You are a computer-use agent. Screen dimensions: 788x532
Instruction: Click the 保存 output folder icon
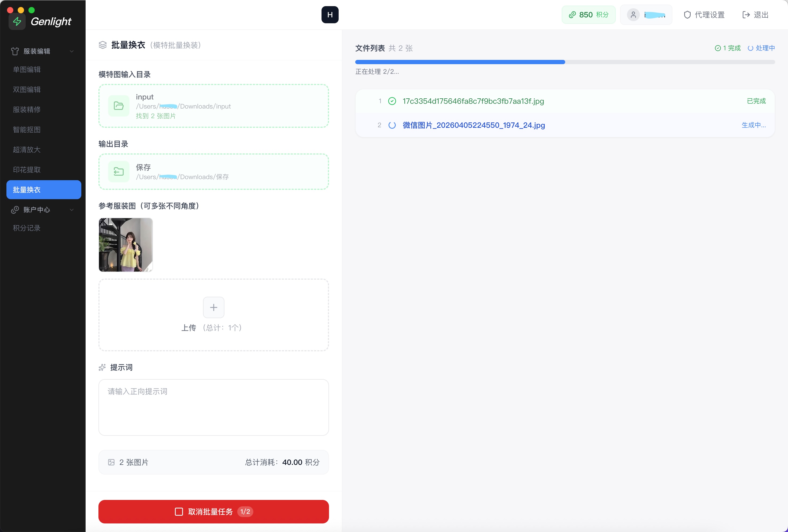click(x=119, y=172)
